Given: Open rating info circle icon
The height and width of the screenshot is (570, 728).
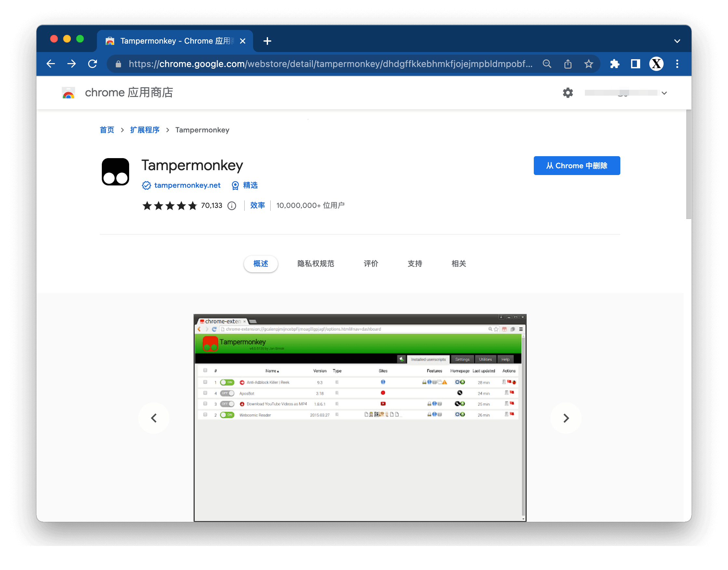Looking at the screenshot, I should click(x=232, y=206).
